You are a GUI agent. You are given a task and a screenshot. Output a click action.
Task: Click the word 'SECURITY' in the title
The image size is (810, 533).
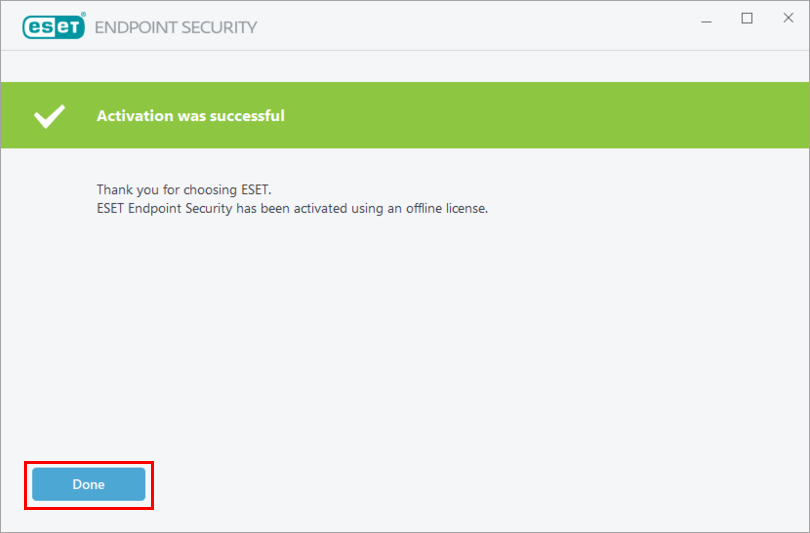tap(221, 27)
